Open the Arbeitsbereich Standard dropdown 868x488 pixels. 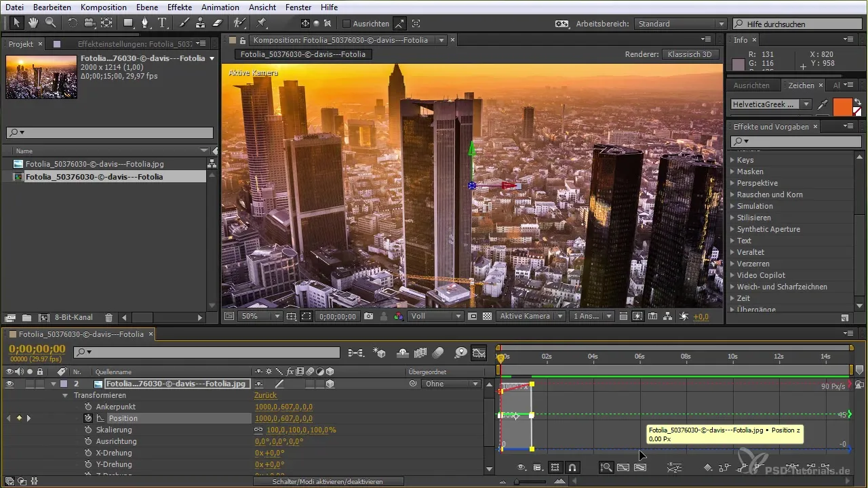click(680, 24)
